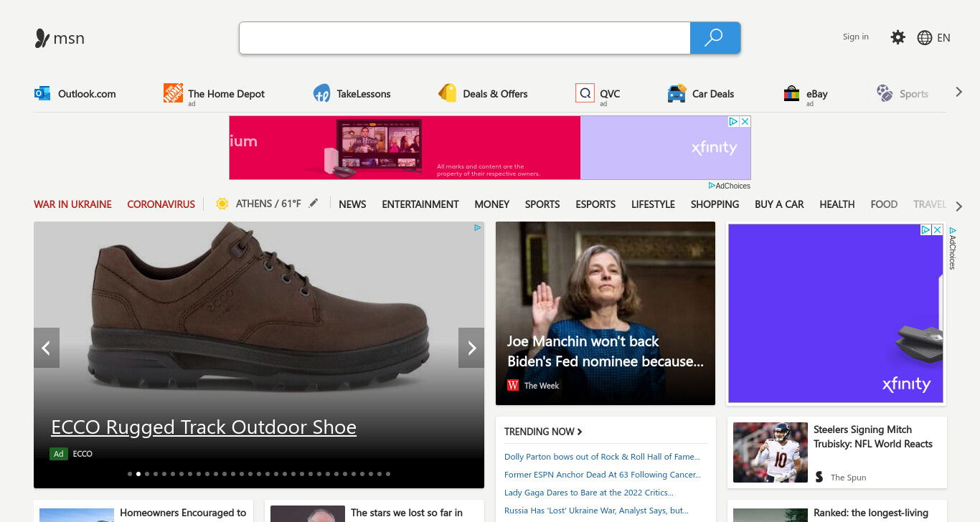Open The stars we lost article
This screenshot has width=980, height=522.
coord(407,513)
